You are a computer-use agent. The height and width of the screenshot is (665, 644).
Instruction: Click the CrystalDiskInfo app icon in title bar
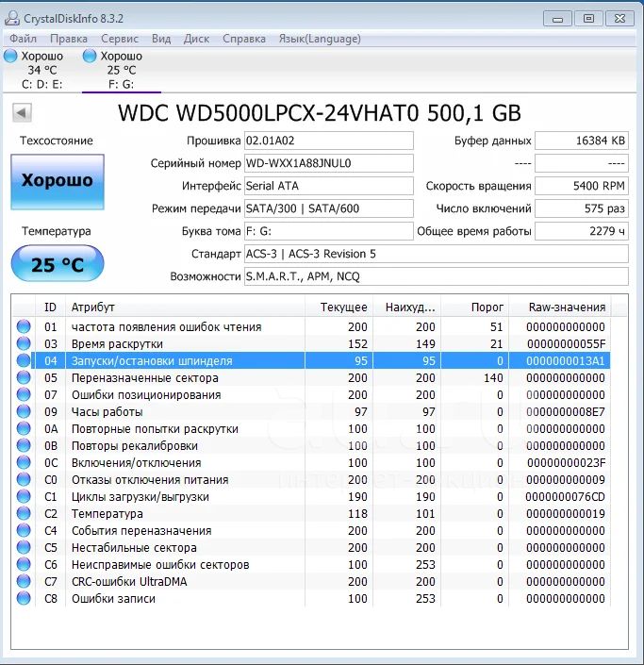(x=12, y=18)
